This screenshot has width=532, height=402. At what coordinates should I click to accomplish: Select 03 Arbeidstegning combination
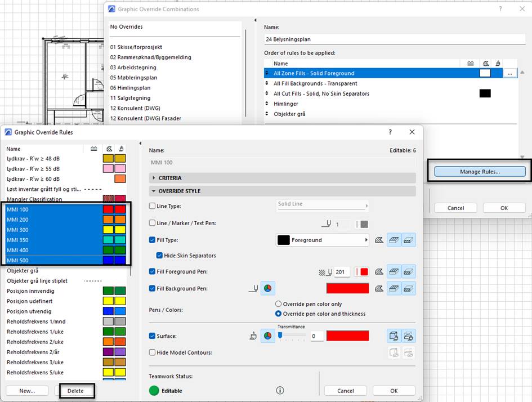tap(133, 68)
